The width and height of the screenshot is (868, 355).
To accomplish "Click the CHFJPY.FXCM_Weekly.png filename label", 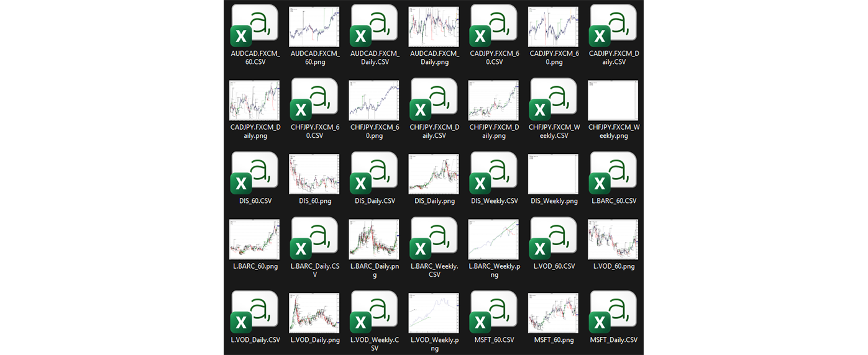I will click(613, 131).
